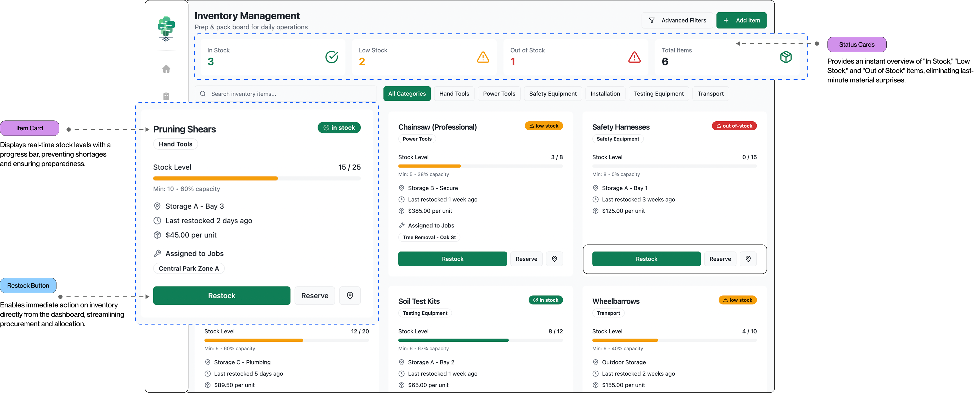Click the clock icon beside Last restocked 2 days ago
Viewport: 980px width, 393px height.
157,221
